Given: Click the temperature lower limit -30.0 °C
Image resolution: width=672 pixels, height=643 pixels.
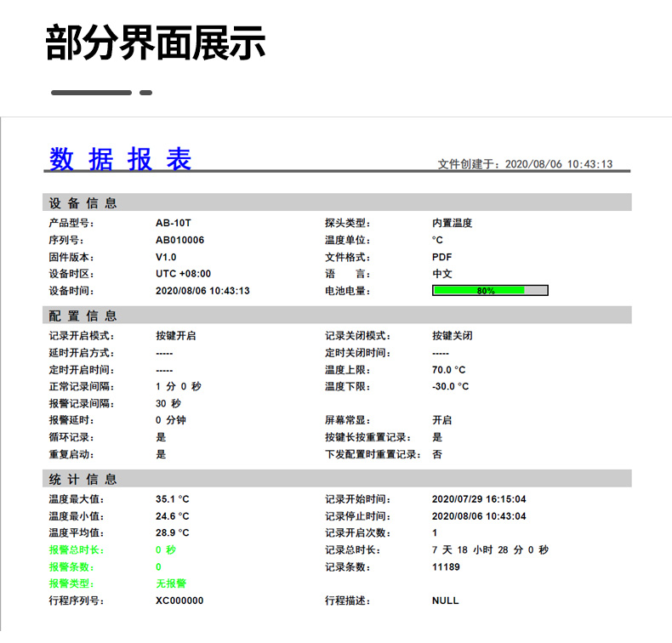Looking at the screenshot, I should click(x=451, y=386).
